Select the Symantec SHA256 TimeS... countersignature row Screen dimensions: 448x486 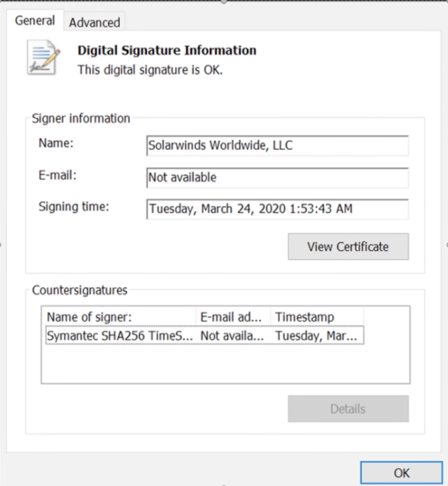205,335
